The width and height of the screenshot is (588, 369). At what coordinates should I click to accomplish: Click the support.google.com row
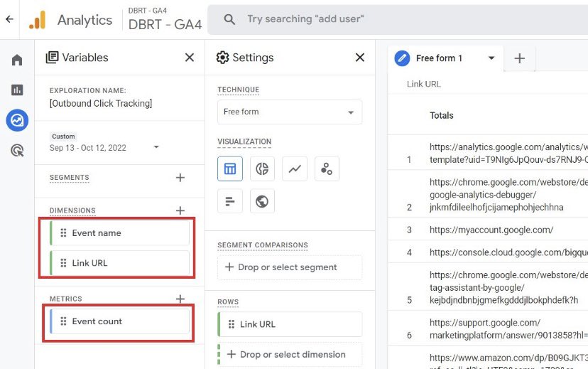[487, 329]
